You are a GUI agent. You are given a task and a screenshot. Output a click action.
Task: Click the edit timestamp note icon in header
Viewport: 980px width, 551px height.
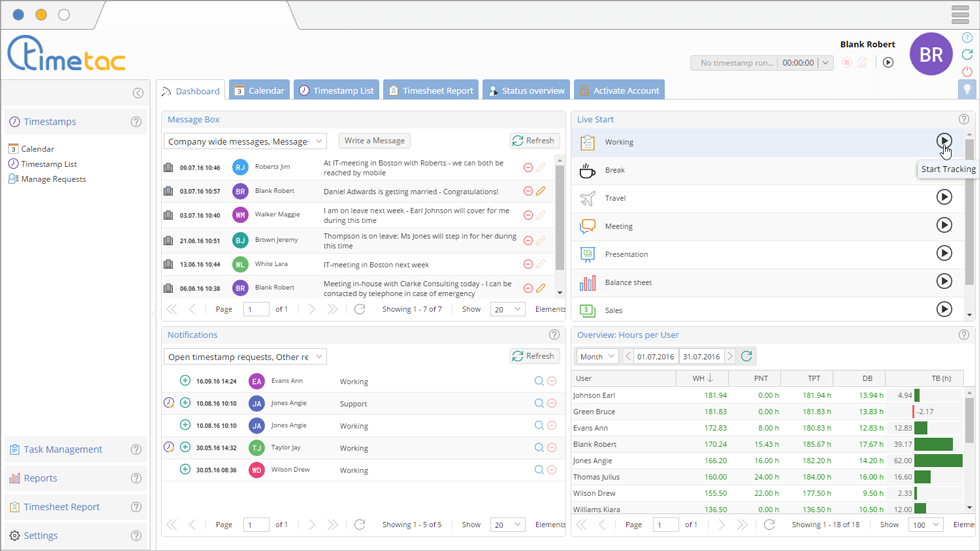pos(862,62)
